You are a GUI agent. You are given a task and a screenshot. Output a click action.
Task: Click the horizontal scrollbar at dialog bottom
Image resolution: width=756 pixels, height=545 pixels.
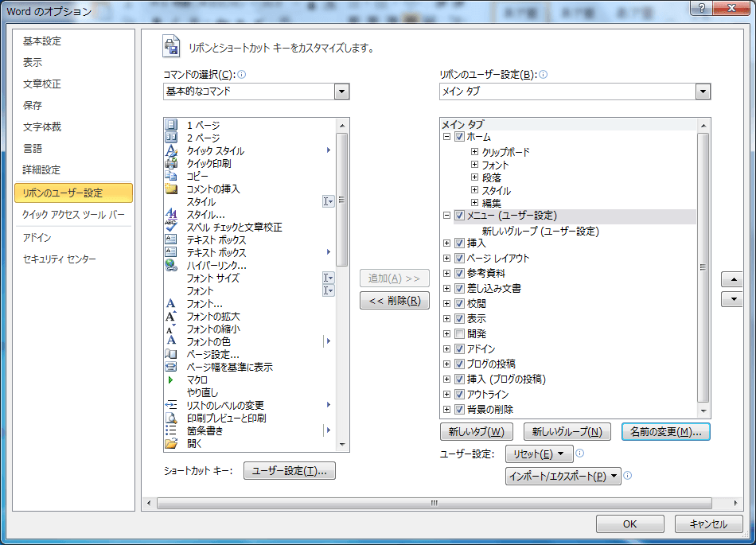[x=434, y=503]
